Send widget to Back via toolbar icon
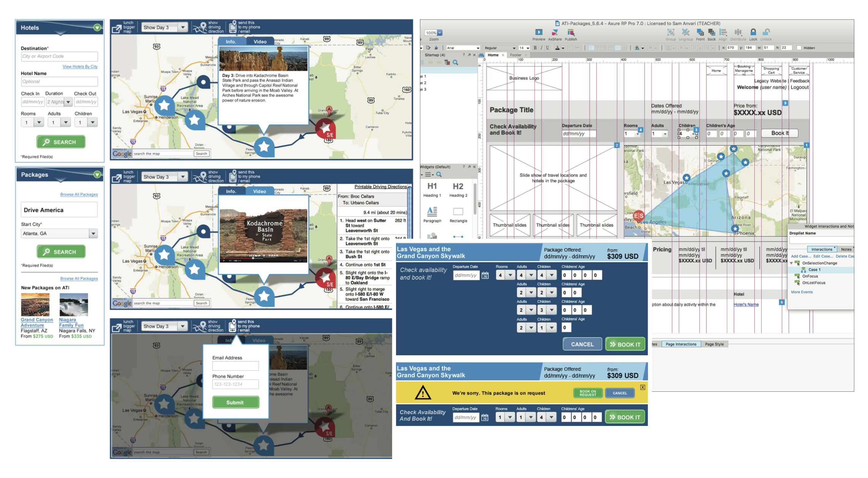The width and height of the screenshot is (868, 478). coord(711,32)
